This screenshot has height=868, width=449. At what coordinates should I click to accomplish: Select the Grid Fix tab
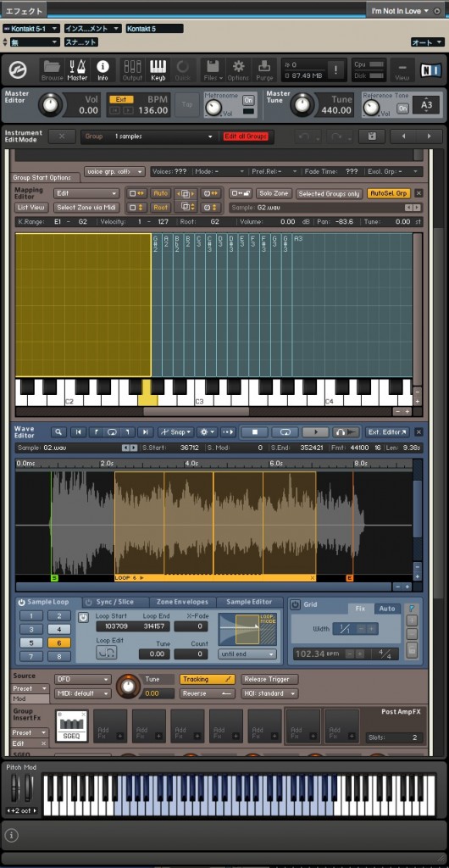(x=361, y=609)
